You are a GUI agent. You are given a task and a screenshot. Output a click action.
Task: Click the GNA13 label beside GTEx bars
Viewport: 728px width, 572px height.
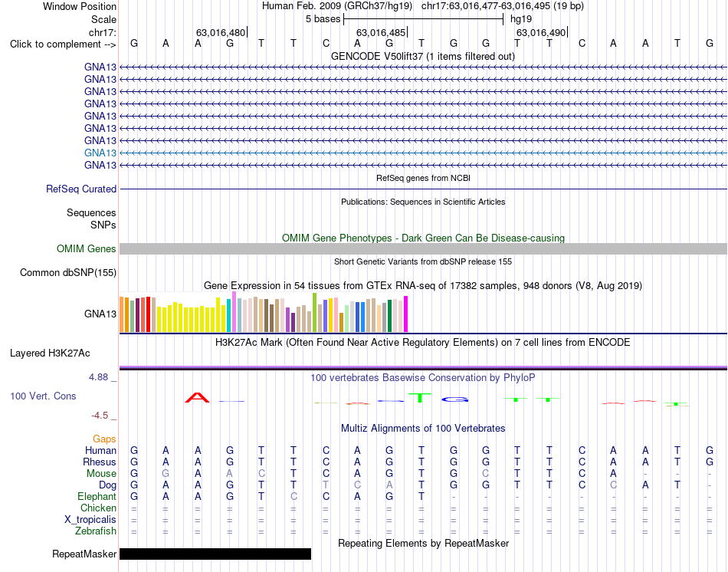coord(100,314)
